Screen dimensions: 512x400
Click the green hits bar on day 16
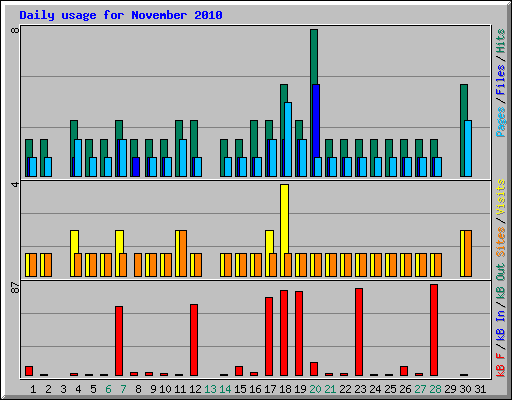[254, 139]
